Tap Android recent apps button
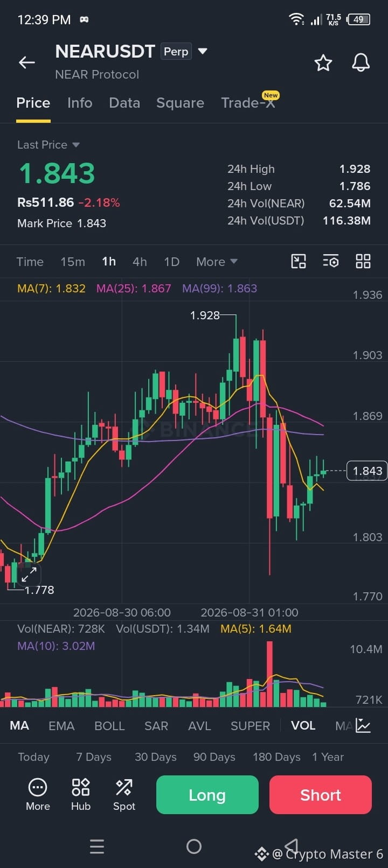This screenshot has height=868, width=388. pos(97,846)
